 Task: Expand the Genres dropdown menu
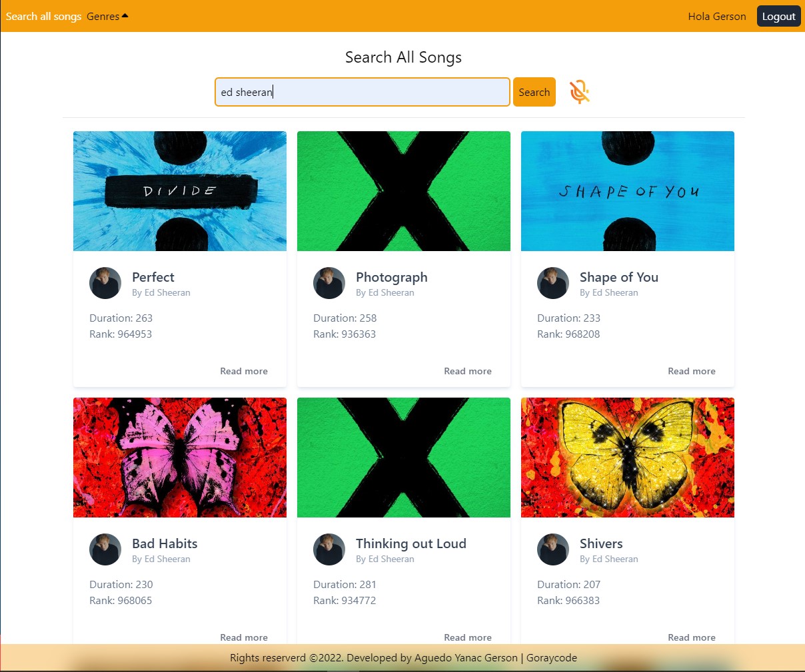click(x=107, y=16)
